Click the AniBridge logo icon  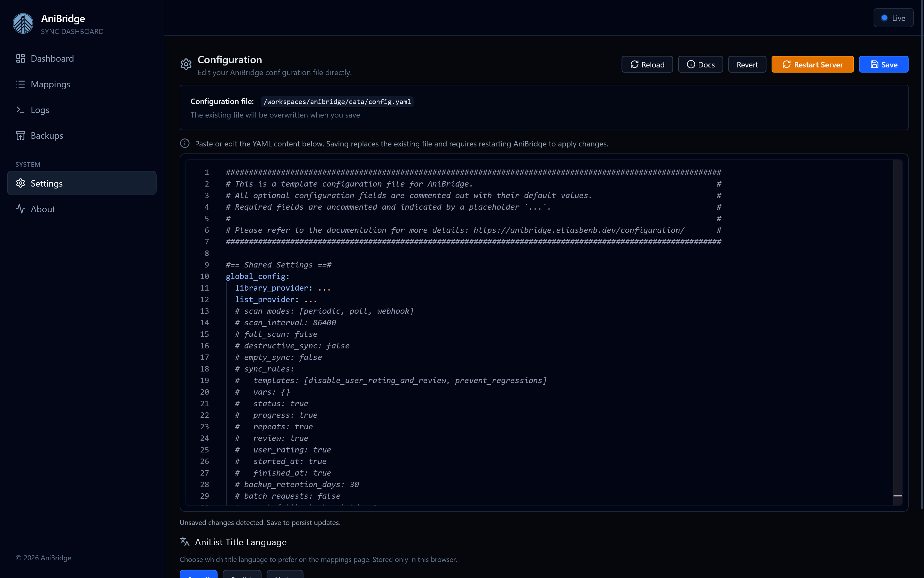(23, 24)
